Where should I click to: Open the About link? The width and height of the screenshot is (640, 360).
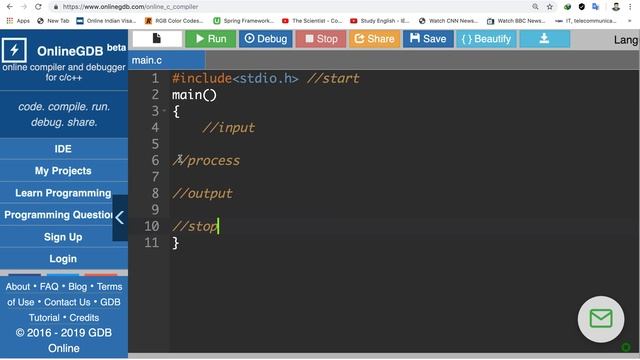click(x=18, y=287)
